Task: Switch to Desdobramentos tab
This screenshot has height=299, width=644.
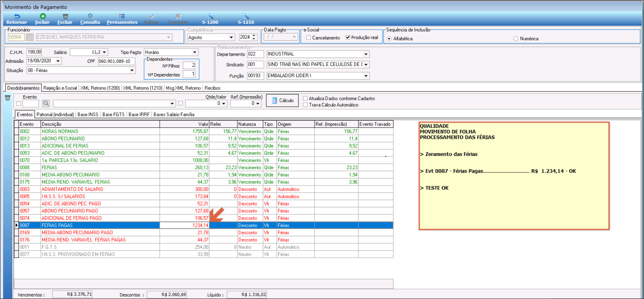Action: (23, 88)
